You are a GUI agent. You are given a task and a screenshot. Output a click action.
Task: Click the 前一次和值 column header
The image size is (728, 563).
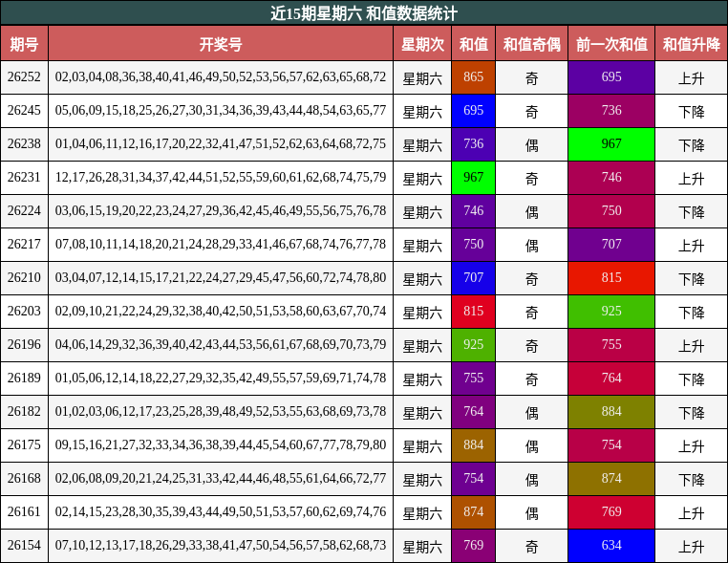611,44
